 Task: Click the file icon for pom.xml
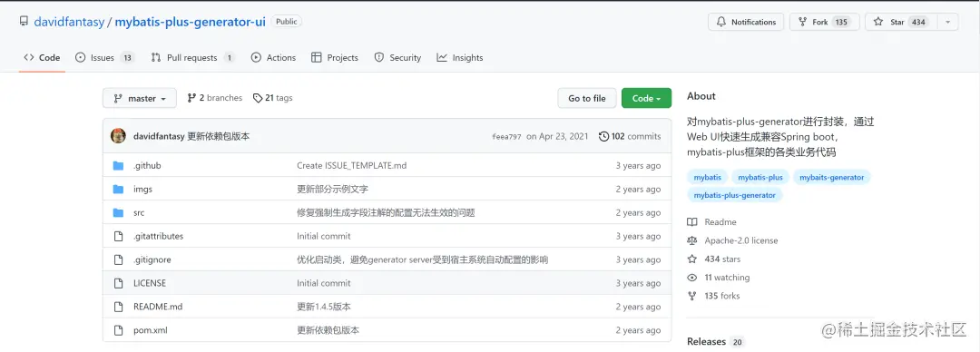(x=118, y=330)
